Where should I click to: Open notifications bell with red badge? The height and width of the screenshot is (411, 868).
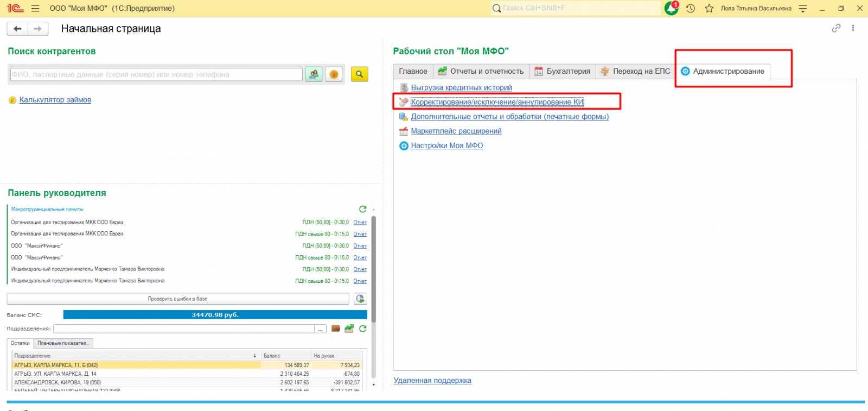tap(672, 8)
